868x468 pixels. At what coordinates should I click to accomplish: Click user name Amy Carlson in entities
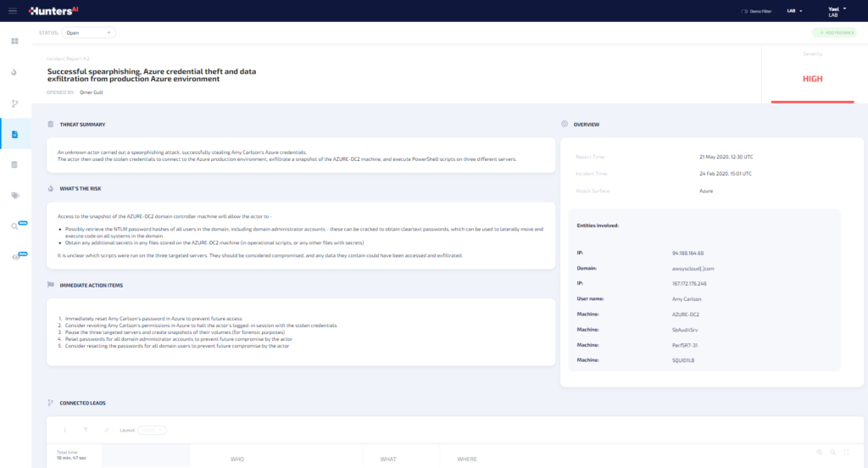coord(687,299)
